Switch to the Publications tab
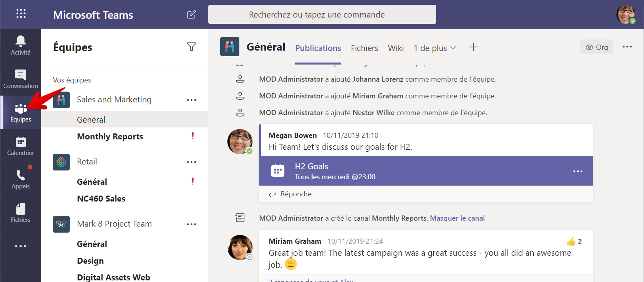 tap(318, 48)
